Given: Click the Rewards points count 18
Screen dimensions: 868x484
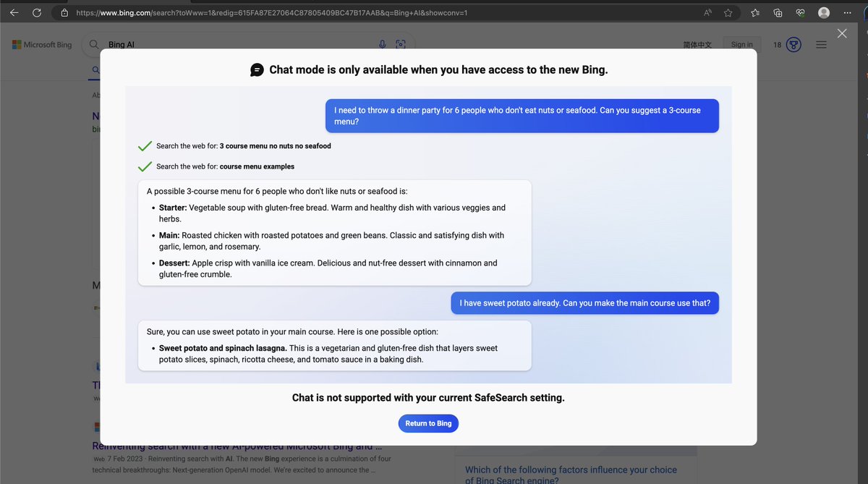Looking at the screenshot, I should pos(778,45).
